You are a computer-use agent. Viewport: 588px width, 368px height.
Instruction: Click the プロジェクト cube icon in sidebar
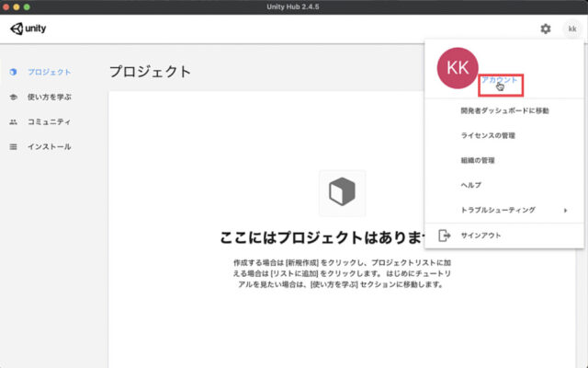(13, 72)
